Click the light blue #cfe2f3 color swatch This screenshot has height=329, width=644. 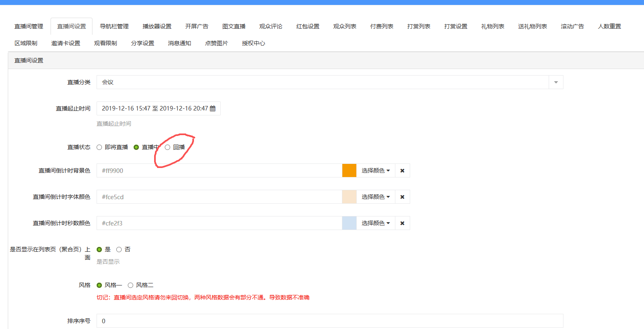pyautogui.click(x=349, y=223)
